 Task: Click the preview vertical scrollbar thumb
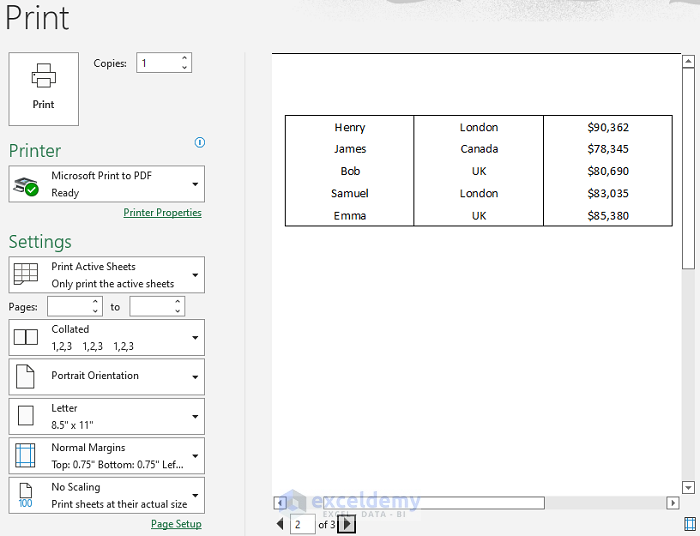[688, 168]
